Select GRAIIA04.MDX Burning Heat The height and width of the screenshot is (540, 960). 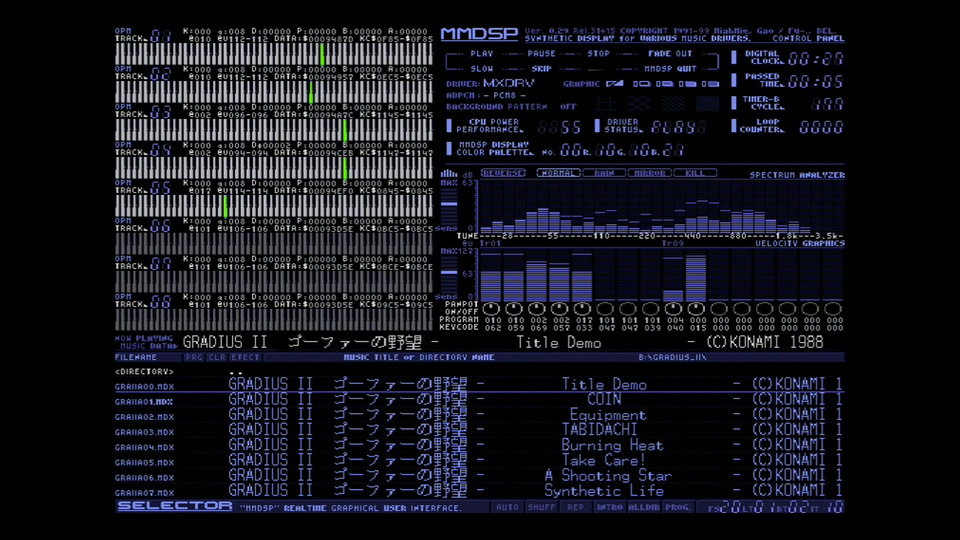(x=479, y=446)
